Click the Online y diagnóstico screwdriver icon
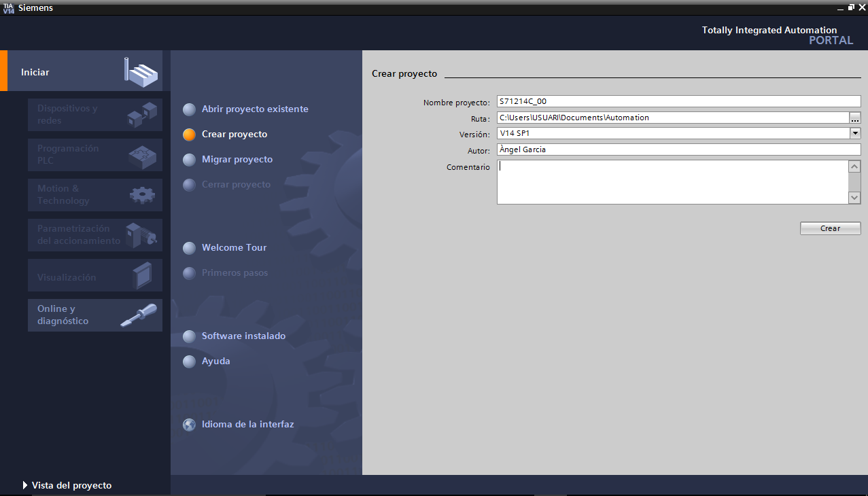 138,316
